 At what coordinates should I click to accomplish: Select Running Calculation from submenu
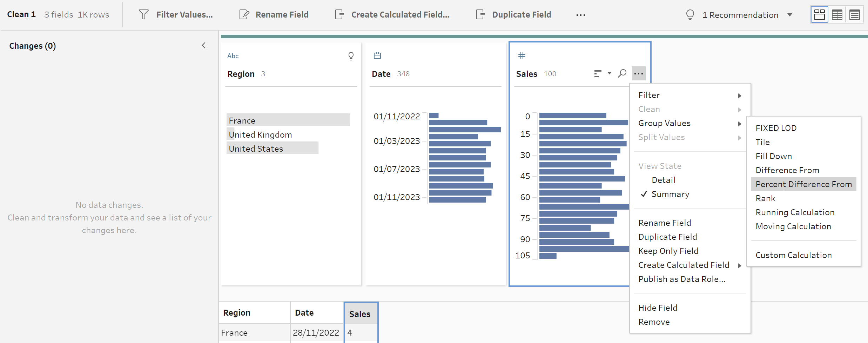pos(795,212)
